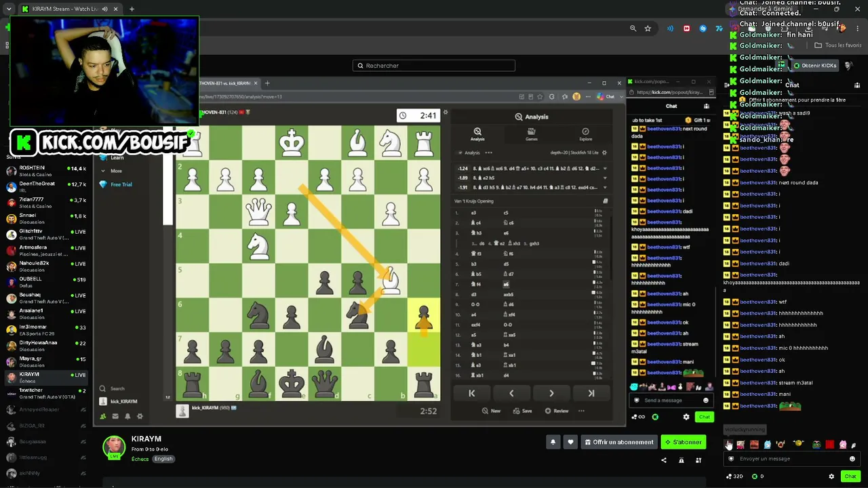Viewport: 868px width, 488px height.
Task: Expand the -1.91 engine line
Action: (x=605, y=187)
